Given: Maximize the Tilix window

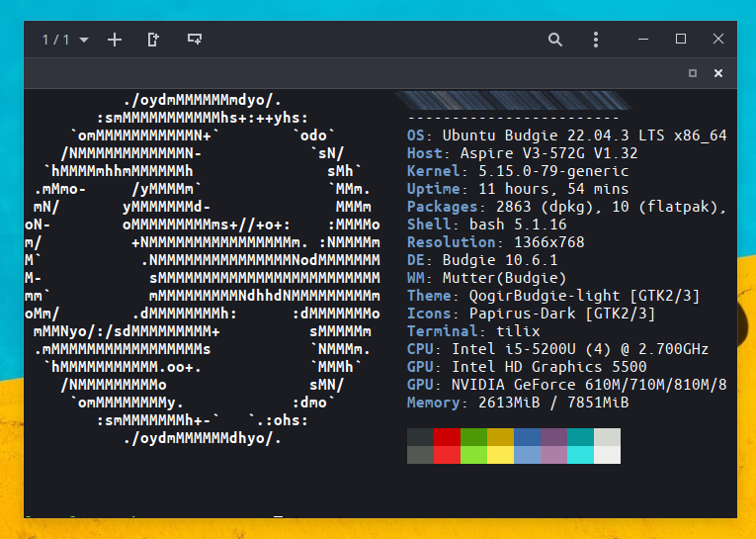Looking at the screenshot, I should coord(681,40).
